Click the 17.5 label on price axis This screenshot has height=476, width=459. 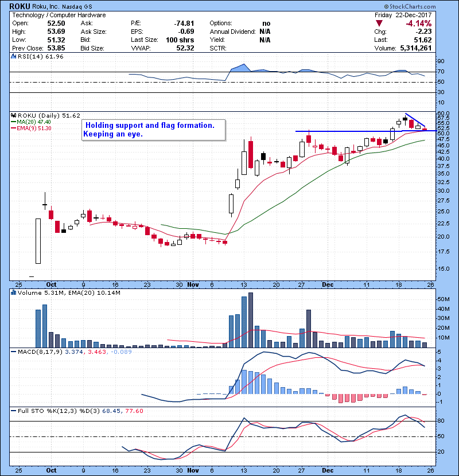click(x=443, y=252)
